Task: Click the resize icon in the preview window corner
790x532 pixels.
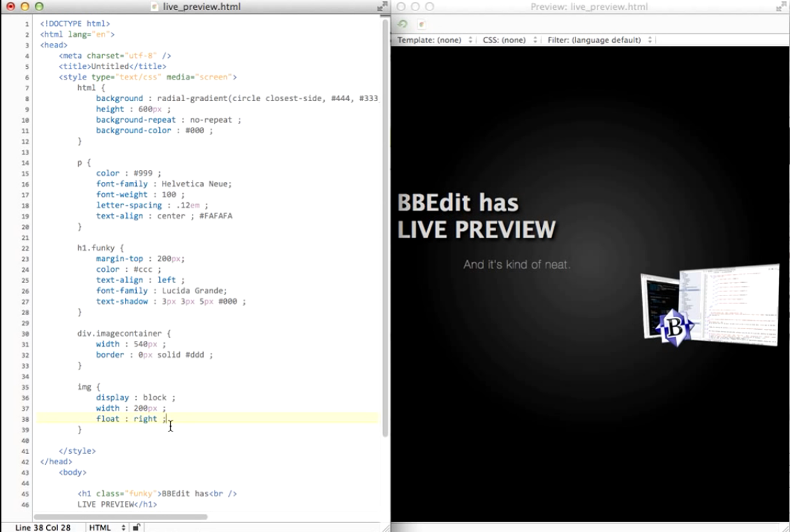Action: (783, 8)
